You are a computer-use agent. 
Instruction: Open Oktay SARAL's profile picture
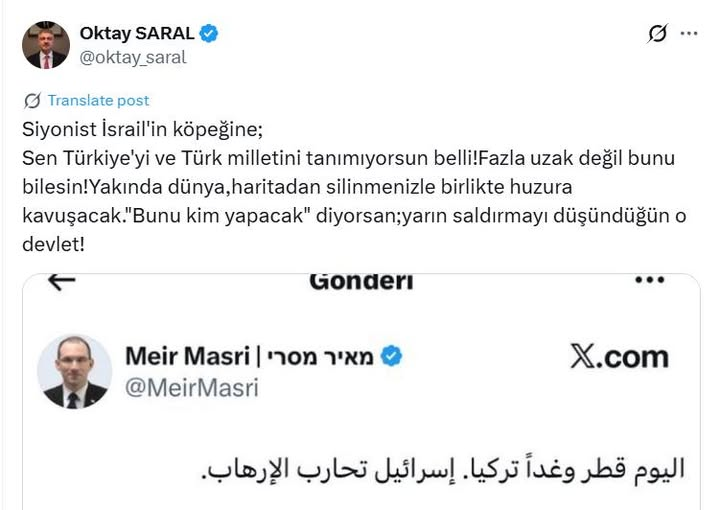coord(46,44)
